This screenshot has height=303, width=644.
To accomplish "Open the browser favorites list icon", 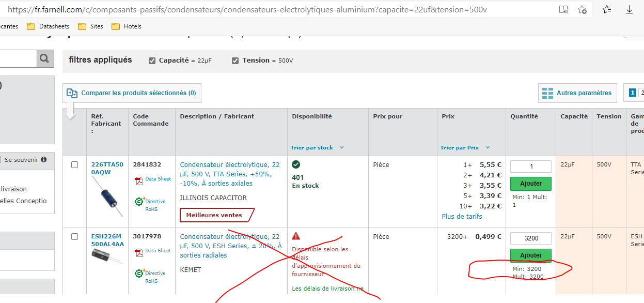I will (607, 10).
